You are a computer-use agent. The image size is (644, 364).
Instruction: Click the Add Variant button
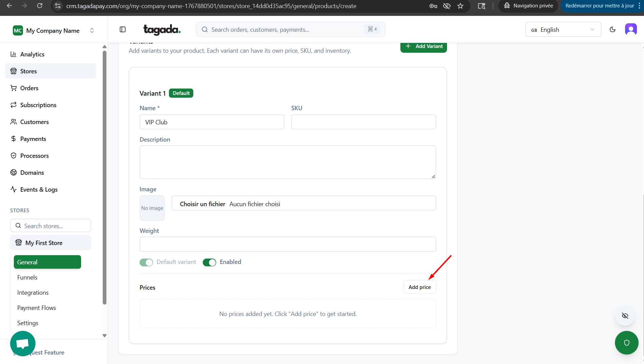423,47
